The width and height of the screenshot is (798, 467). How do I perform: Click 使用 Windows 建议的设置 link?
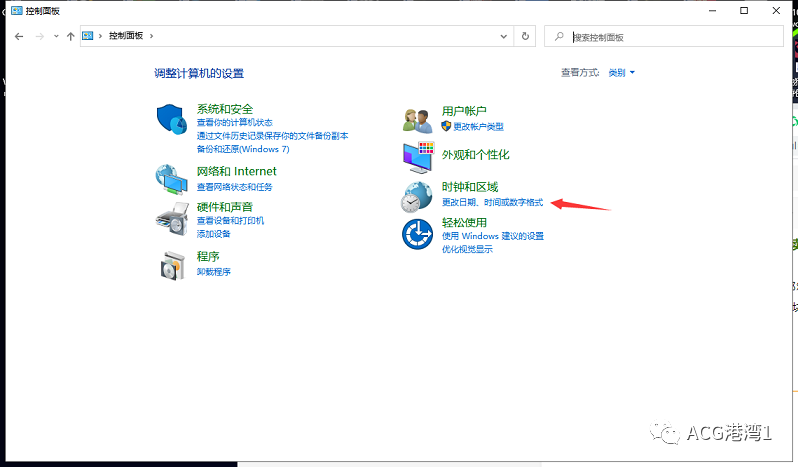click(493, 236)
